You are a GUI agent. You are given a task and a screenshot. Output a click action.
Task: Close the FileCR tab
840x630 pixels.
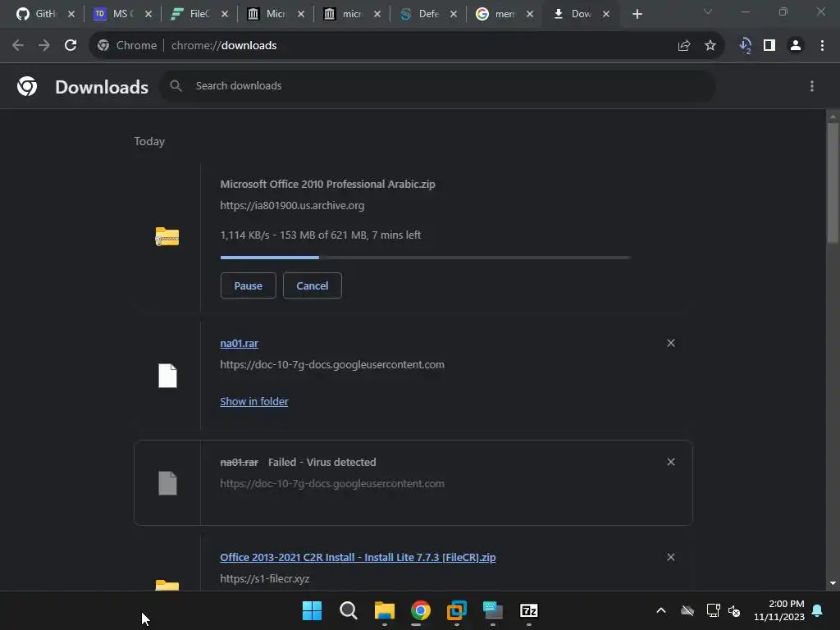pos(225,15)
